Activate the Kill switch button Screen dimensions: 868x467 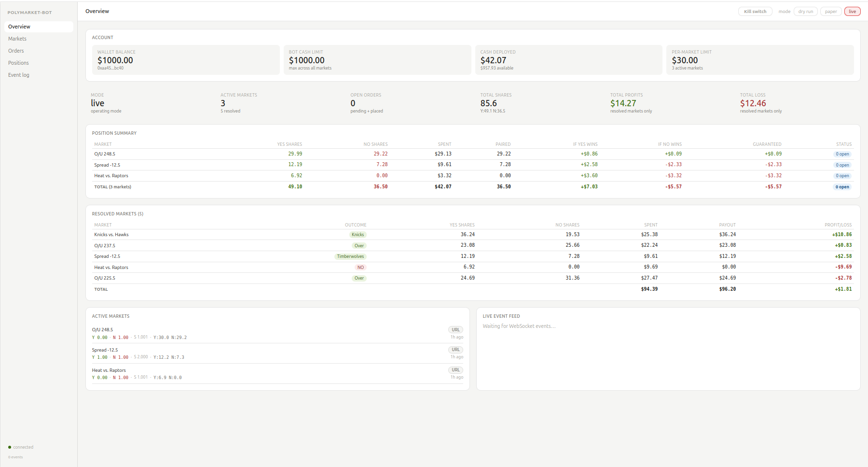pyautogui.click(x=755, y=12)
